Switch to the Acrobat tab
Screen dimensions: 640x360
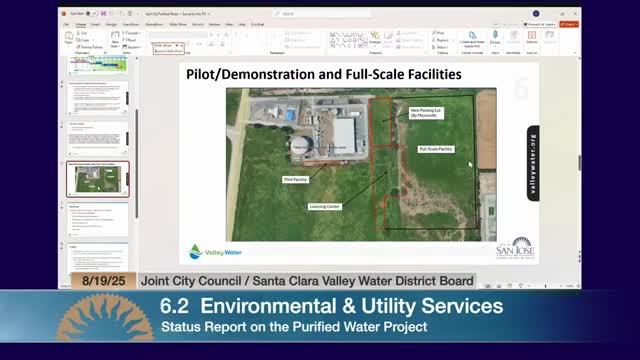coord(258,24)
